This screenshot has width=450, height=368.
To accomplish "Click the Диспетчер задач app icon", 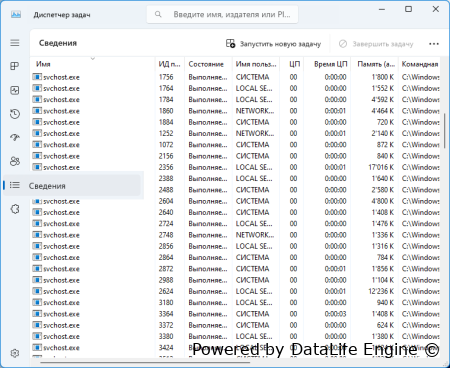I will (16, 14).
